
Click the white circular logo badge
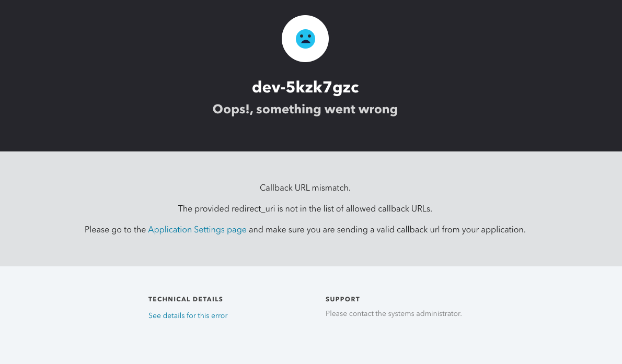click(x=305, y=39)
